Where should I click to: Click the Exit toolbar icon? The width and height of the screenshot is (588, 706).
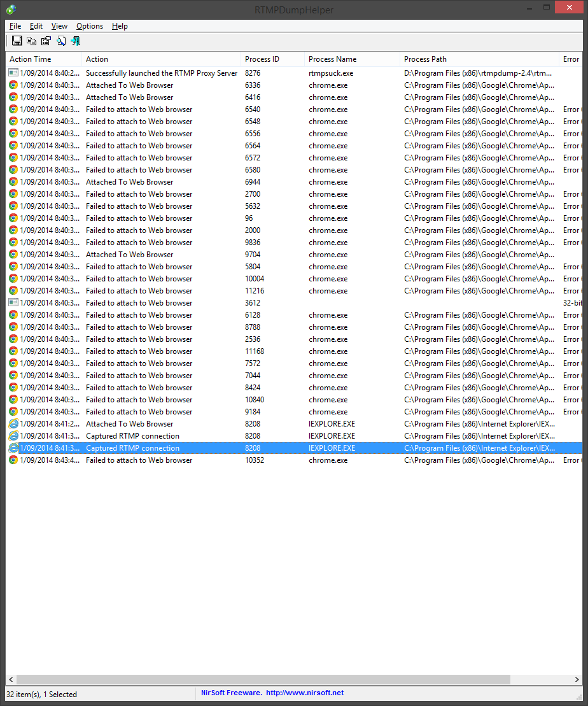(x=75, y=41)
